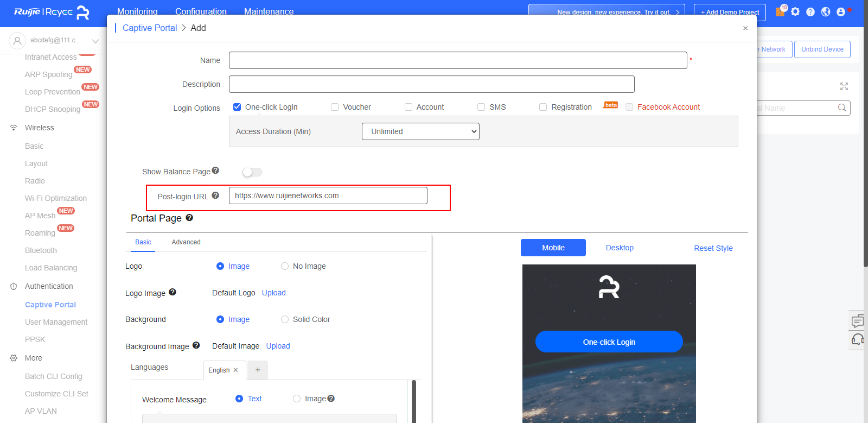This screenshot has width=868, height=423.
Task: Toggle the Show Balance Page switch
Action: 252,172
